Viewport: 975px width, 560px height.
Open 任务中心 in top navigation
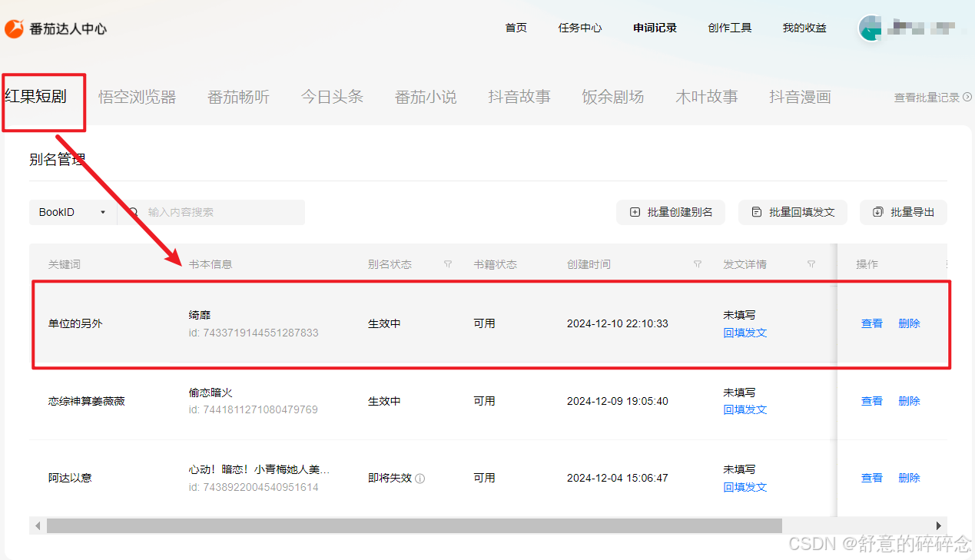pyautogui.click(x=580, y=28)
